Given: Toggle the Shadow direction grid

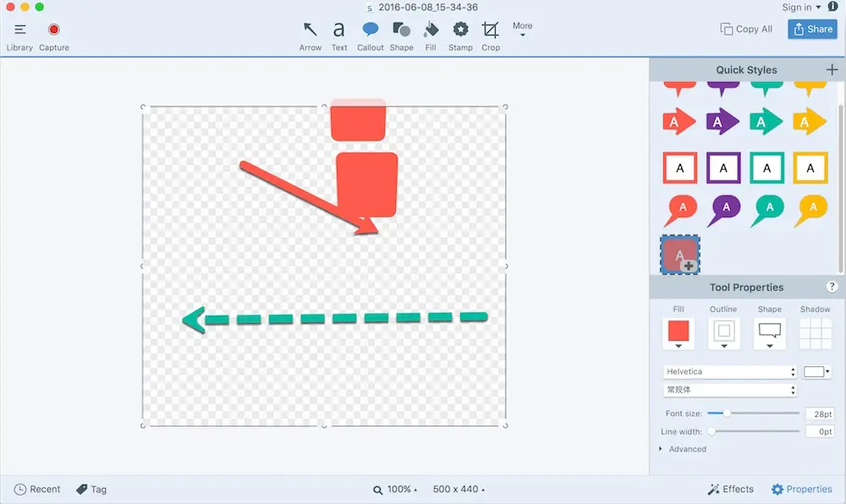Looking at the screenshot, I should click(x=815, y=333).
